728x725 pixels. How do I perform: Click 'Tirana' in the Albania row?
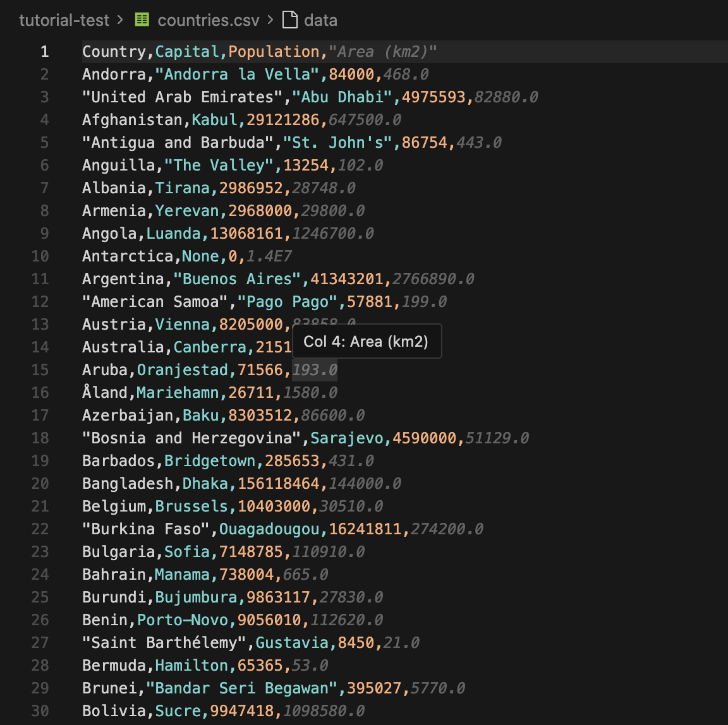183,188
